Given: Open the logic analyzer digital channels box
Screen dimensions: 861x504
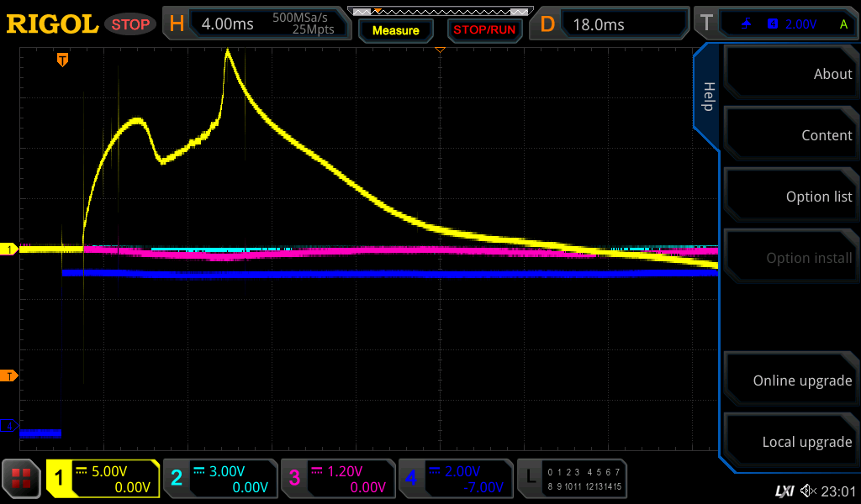Looking at the screenshot, I should point(572,479).
